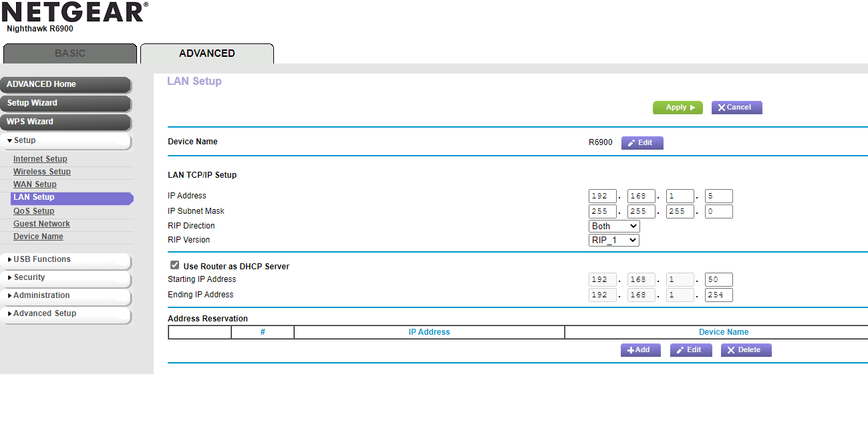
Task: Open the Wireless Setup page
Action: point(41,171)
